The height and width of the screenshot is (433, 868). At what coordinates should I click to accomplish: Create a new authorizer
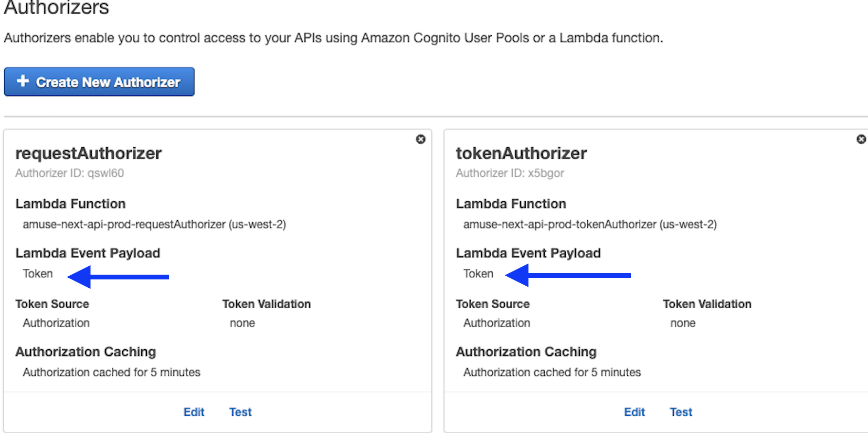pyautogui.click(x=99, y=82)
